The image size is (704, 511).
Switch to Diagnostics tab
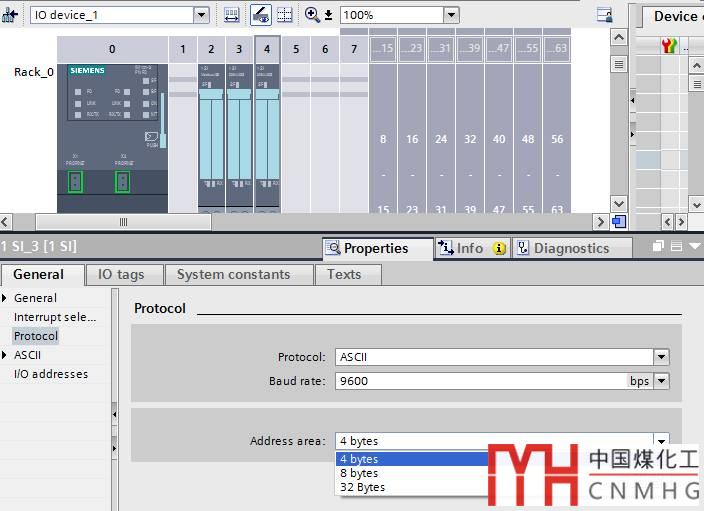[572, 248]
